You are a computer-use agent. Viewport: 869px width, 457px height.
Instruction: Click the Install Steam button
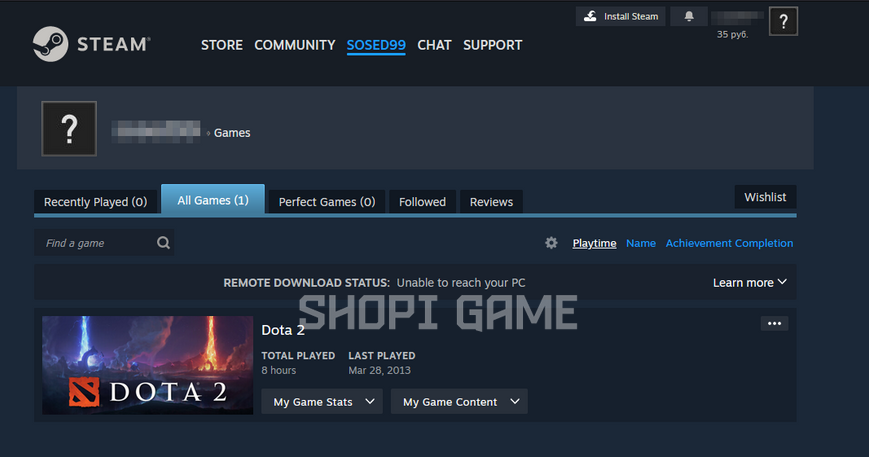[x=621, y=16]
